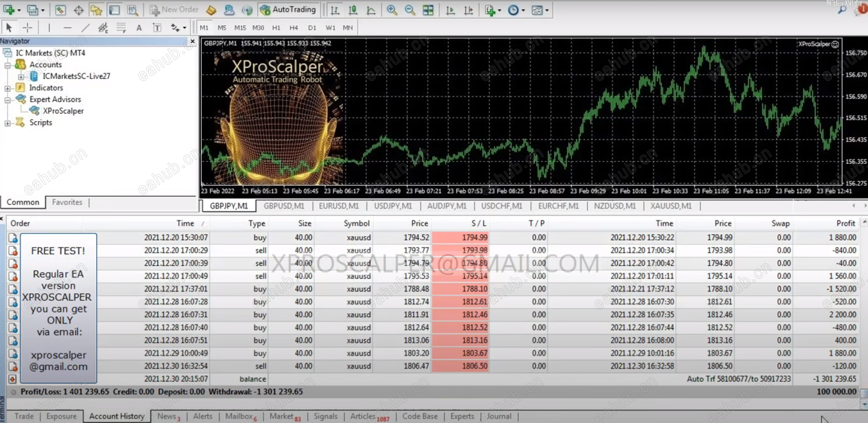Switch chart to candlesticks style
This screenshot has height=423, width=868.
coord(353,10)
